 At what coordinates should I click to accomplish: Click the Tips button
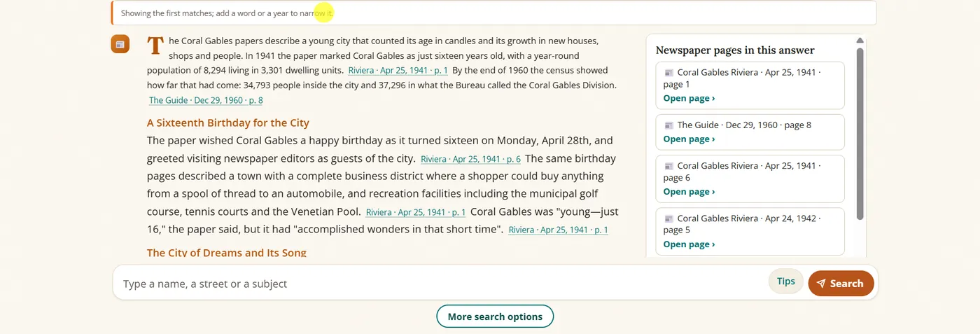(785, 281)
